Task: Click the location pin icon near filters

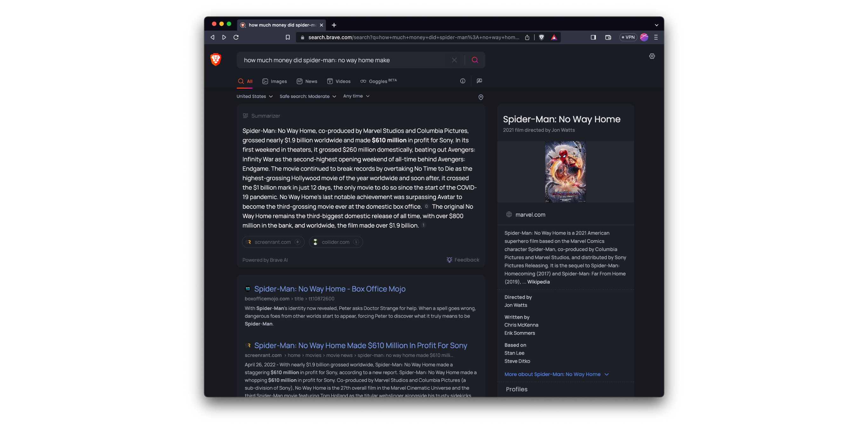Action: pyautogui.click(x=481, y=97)
